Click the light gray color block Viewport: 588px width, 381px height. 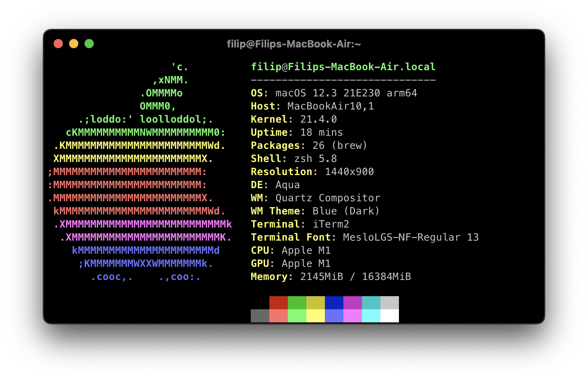pyautogui.click(x=390, y=303)
